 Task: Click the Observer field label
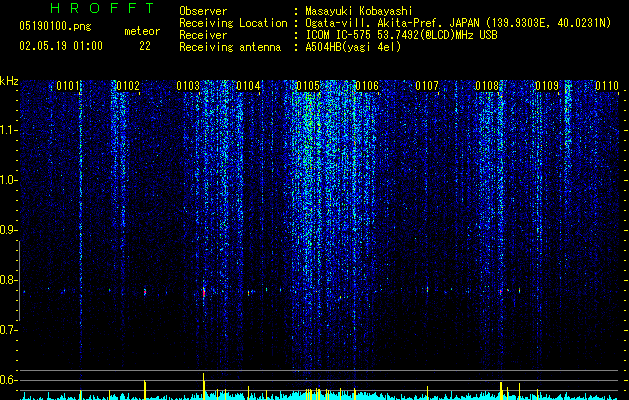point(203,11)
